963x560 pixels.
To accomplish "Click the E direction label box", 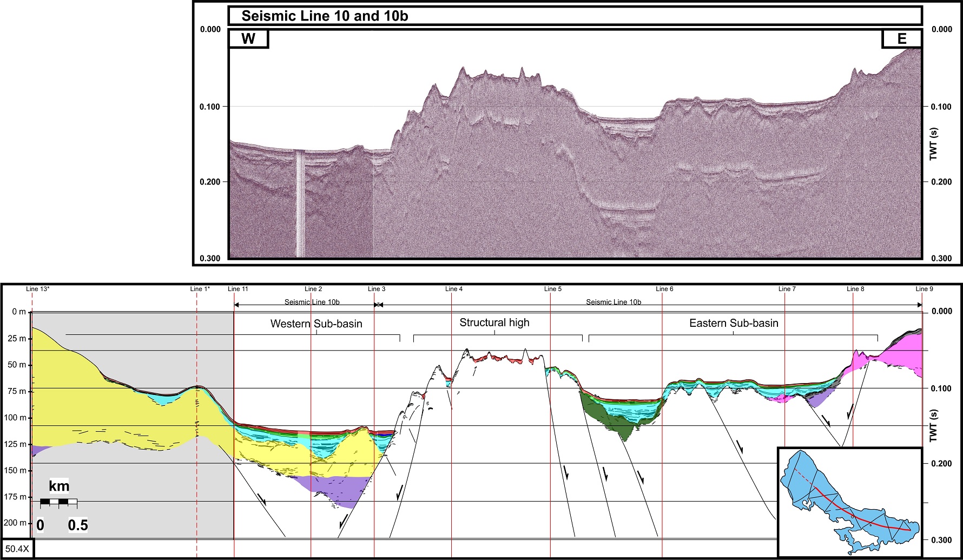I will click(x=901, y=39).
